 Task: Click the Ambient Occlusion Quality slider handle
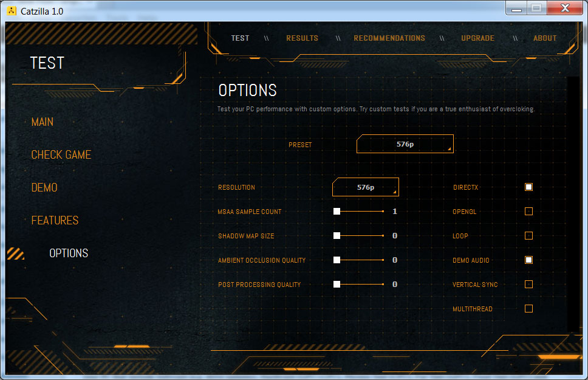[337, 260]
